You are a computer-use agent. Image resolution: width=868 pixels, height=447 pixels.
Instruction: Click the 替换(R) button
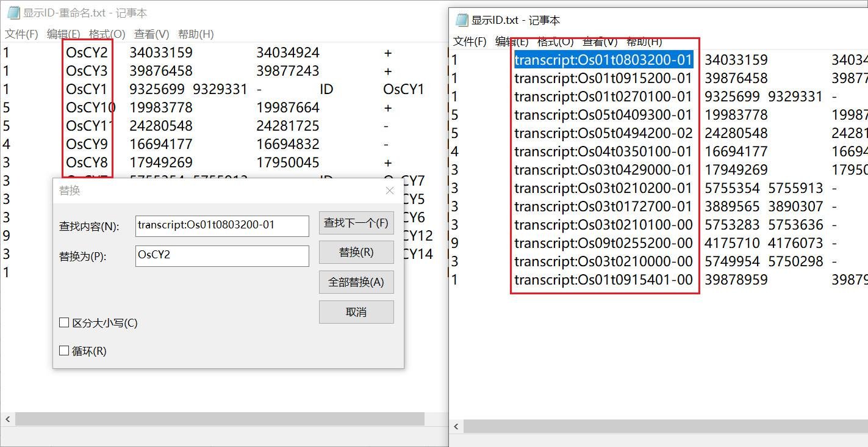(x=356, y=252)
